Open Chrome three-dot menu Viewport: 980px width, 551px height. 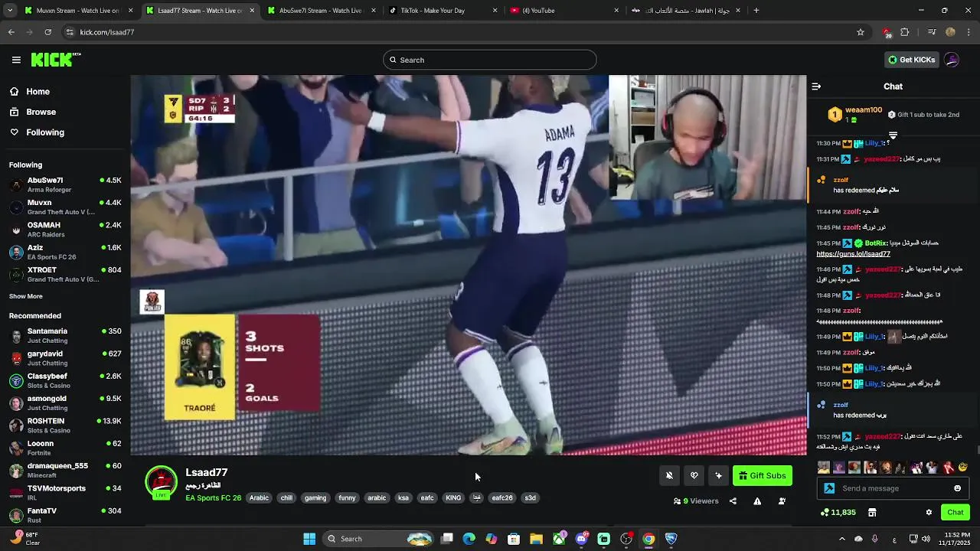pos(969,32)
